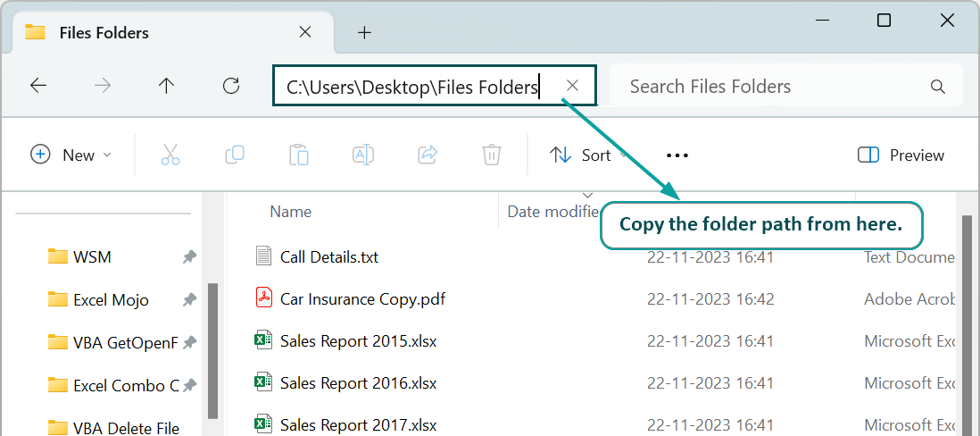
Task: Click the Delete trash icon
Action: (x=492, y=155)
